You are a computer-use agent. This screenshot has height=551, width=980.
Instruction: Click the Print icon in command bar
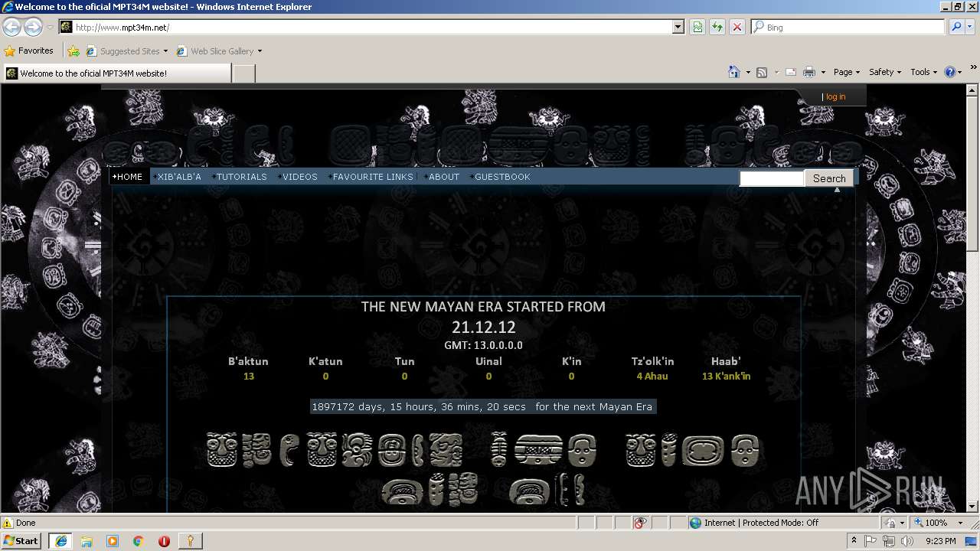[809, 72]
